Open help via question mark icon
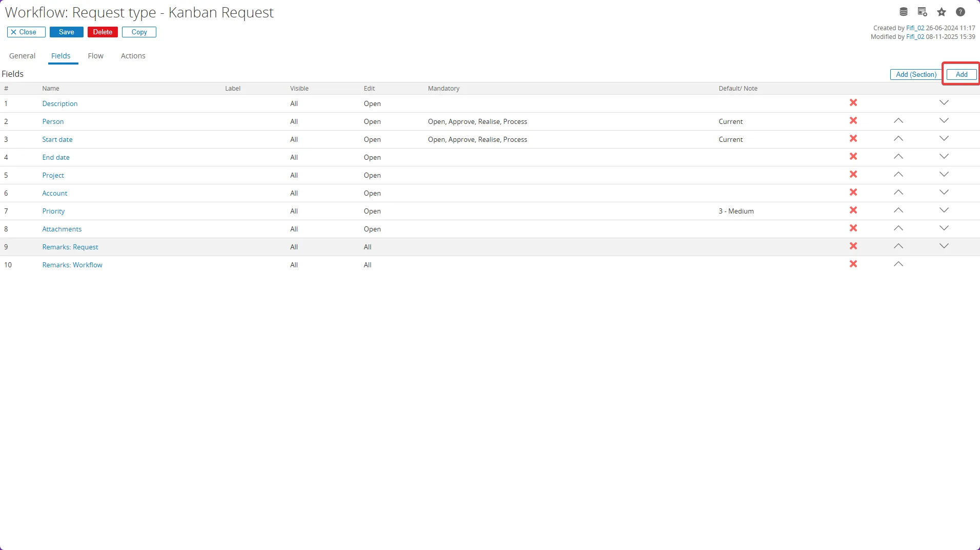The width and height of the screenshot is (980, 550). pos(961,12)
